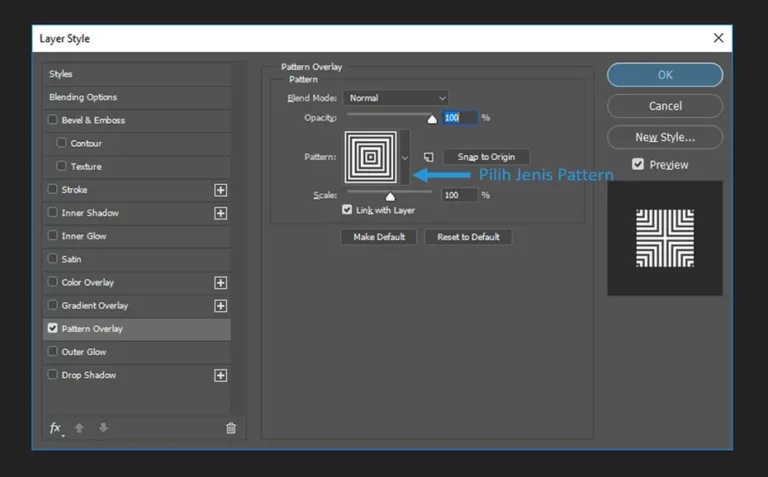
Task: Select the Satin effect row
Action: pos(137,259)
